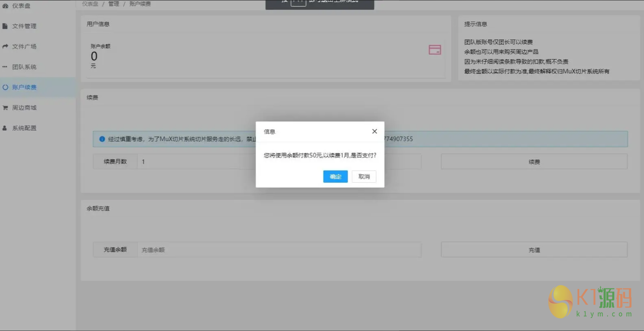Click the 续费月数 field label
The image size is (644, 331).
[x=115, y=161]
